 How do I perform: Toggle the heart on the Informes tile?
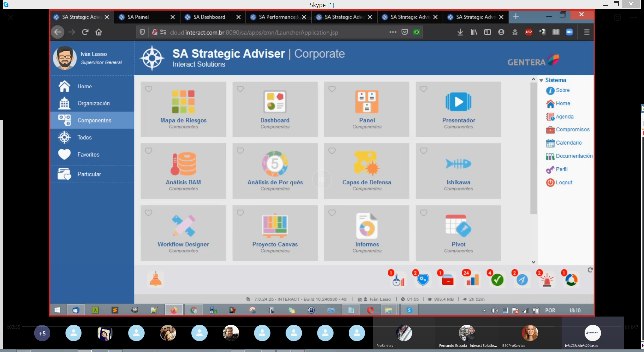332,212
